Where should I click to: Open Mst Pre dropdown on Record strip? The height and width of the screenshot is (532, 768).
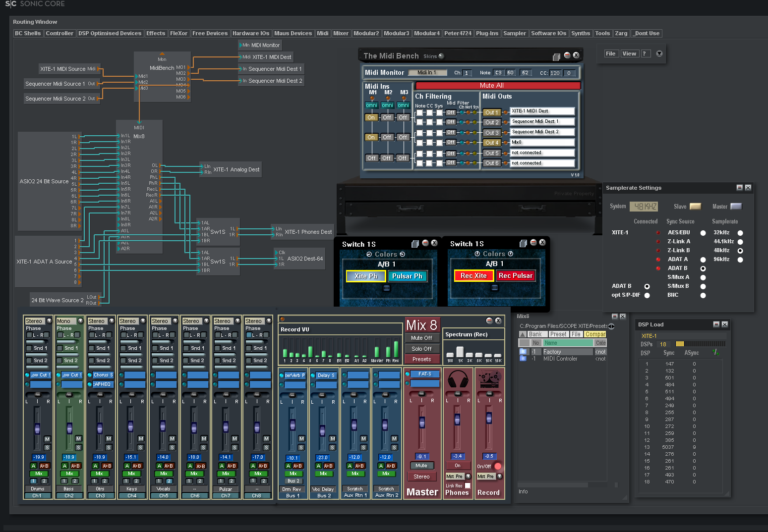499,477
